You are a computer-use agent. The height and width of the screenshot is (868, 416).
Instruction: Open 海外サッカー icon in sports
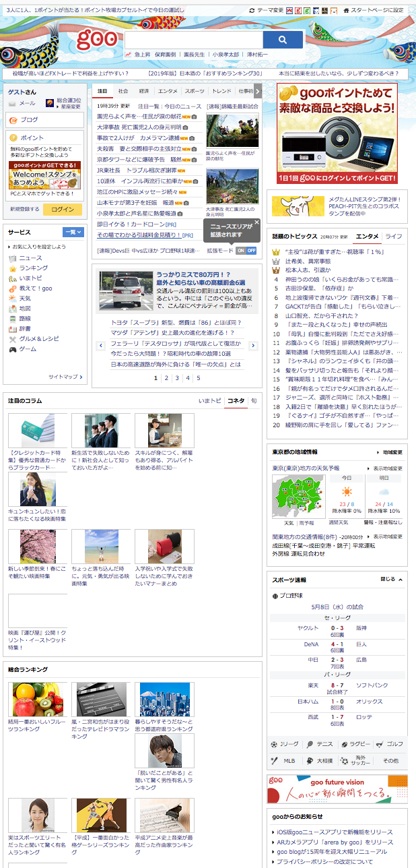[x=344, y=760]
